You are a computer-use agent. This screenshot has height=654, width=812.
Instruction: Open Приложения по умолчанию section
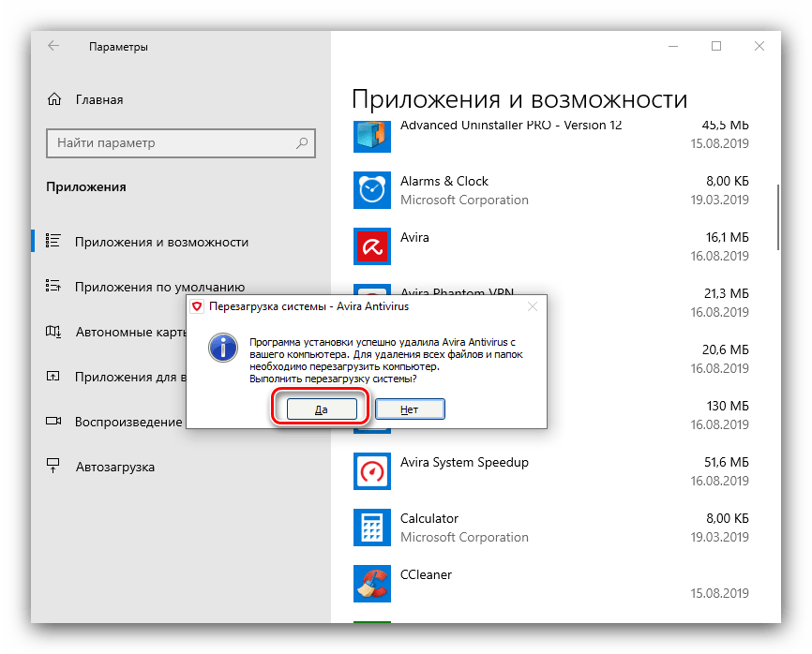point(159,288)
